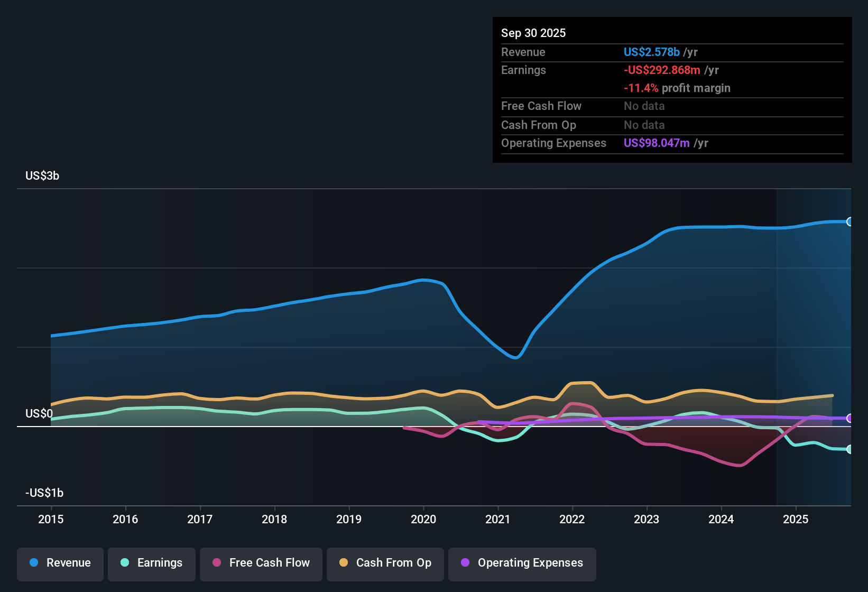Select the Earnings endpoint marker on the chart
The width and height of the screenshot is (868, 592).
(850, 449)
